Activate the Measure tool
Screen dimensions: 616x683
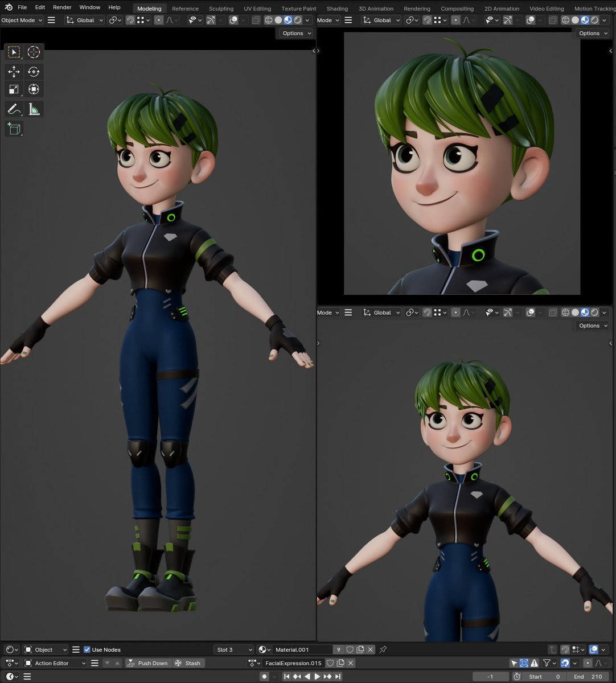point(34,109)
